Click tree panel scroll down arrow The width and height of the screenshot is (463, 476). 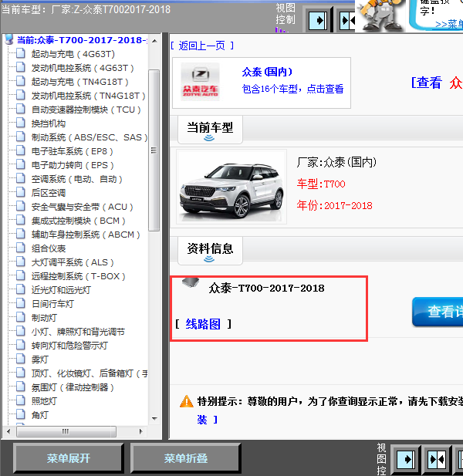(x=154, y=418)
